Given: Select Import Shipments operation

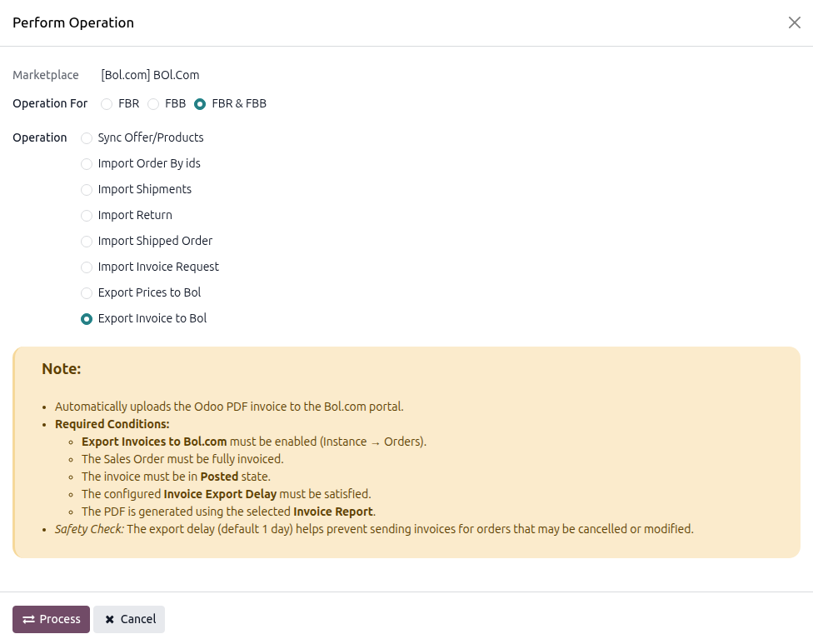Looking at the screenshot, I should pyautogui.click(x=87, y=190).
